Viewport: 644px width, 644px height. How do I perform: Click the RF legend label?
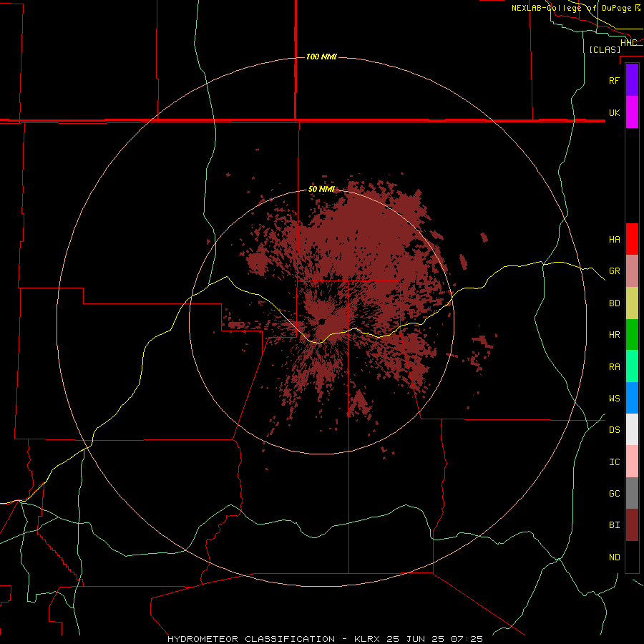pyautogui.click(x=614, y=80)
